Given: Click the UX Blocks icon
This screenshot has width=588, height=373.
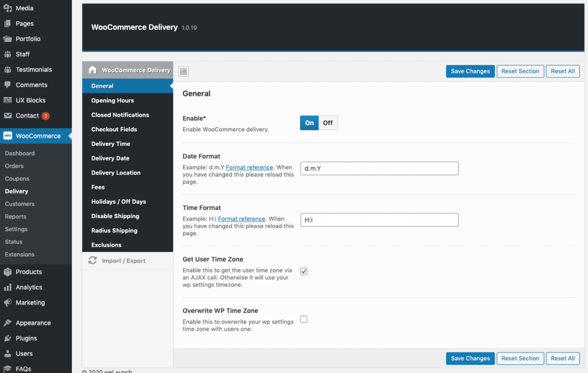Looking at the screenshot, I should tap(7, 100).
